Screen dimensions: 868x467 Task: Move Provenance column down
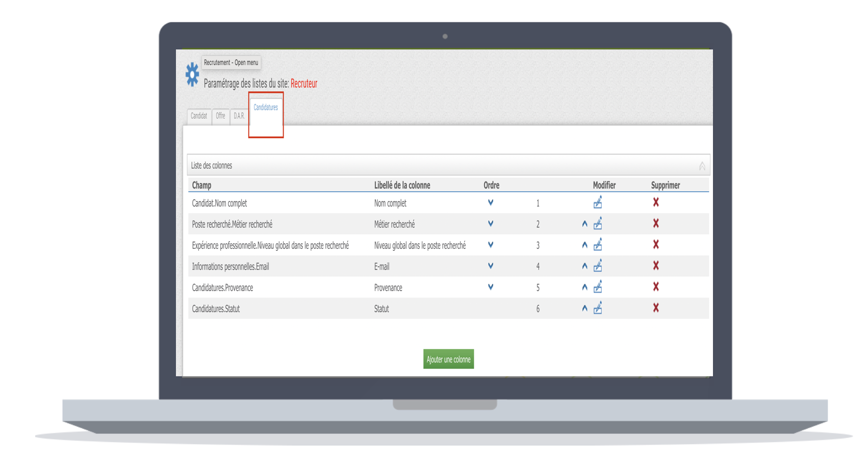coord(491,287)
